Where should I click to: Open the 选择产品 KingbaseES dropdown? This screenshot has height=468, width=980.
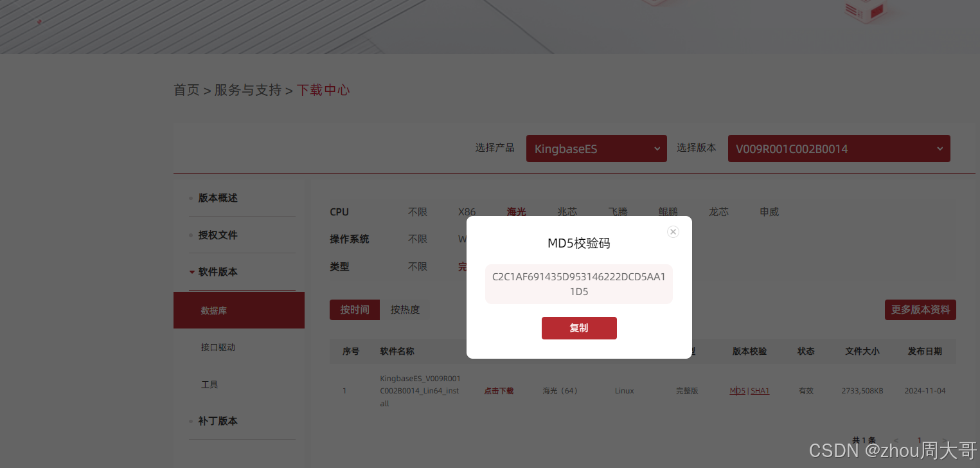pyautogui.click(x=596, y=148)
